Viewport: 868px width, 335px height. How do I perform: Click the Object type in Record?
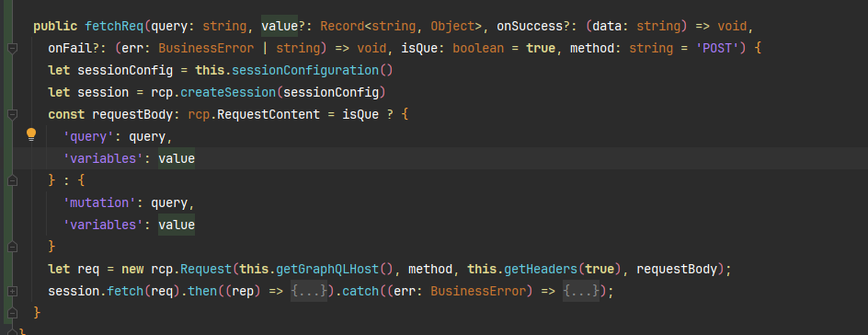(452, 26)
